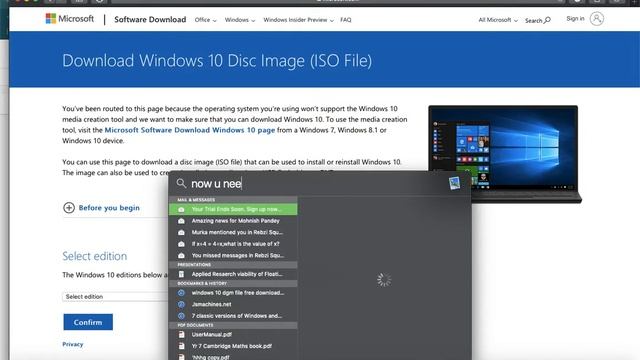
Task: Select '7 classic versions of Windows' result
Action: coord(233,316)
